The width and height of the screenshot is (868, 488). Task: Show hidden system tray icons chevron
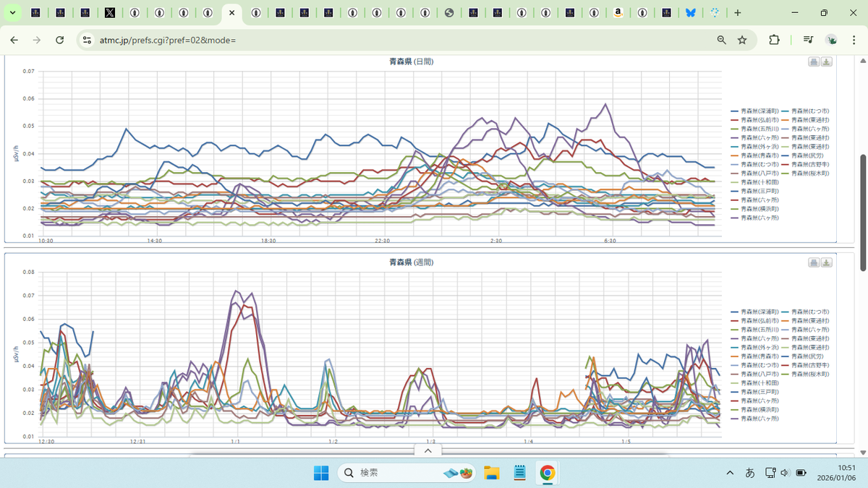click(730, 473)
